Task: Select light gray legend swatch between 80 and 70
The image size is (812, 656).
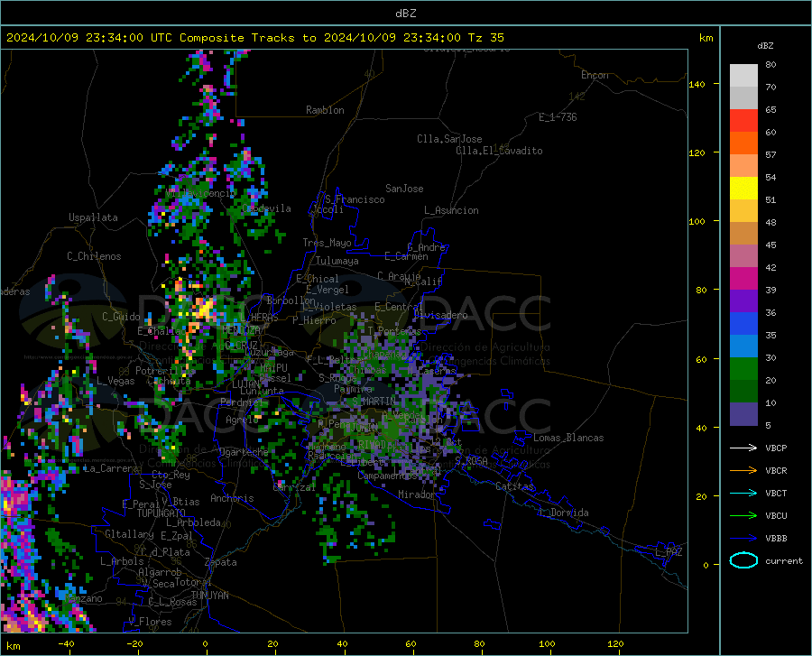Action: pyautogui.click(x=743, y=76)
